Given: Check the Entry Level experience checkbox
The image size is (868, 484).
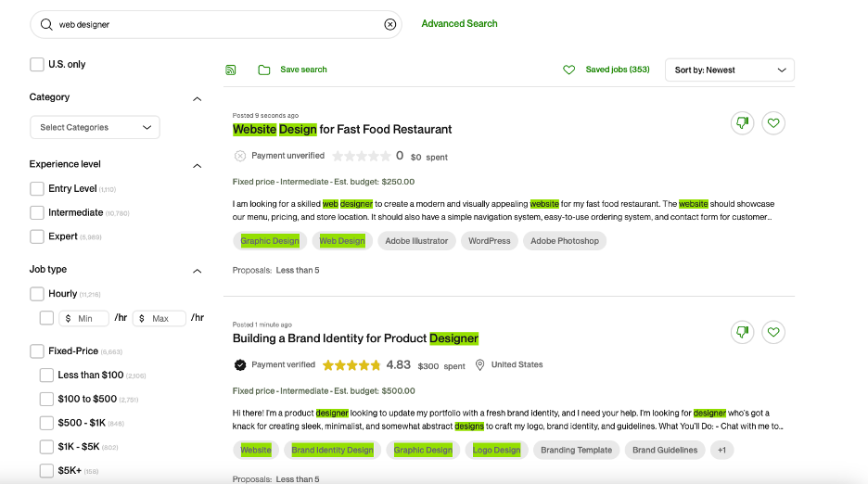Looking at the screenshot, I should (37, 189).
